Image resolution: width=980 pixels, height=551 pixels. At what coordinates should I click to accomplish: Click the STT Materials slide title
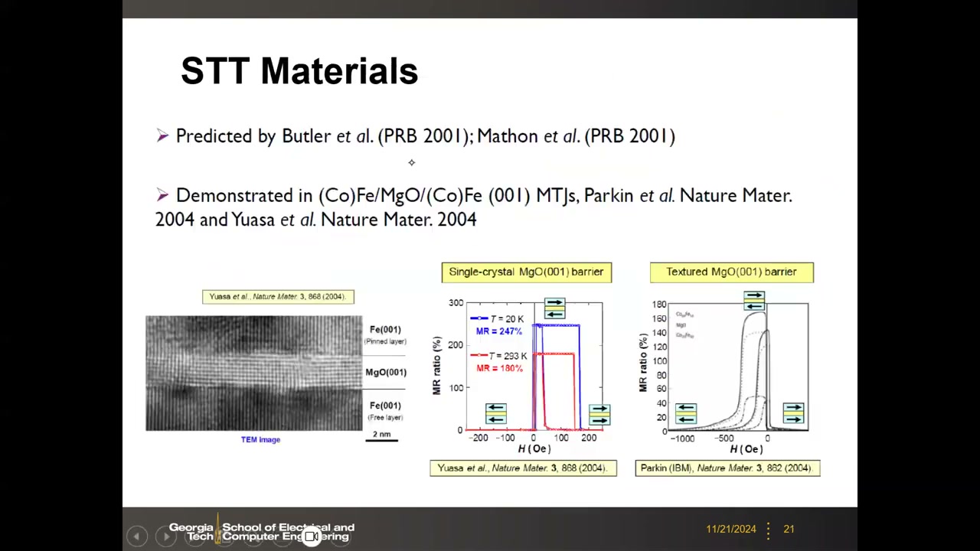tap(299, 70)
